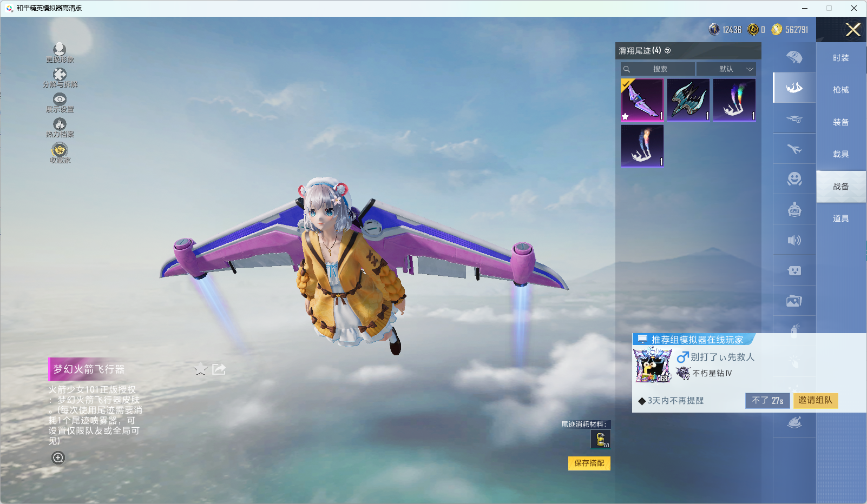Select the orange-blue smoke trail thumbnail
This screenshot has width=867, height=504.
click(x=642, y=145)
